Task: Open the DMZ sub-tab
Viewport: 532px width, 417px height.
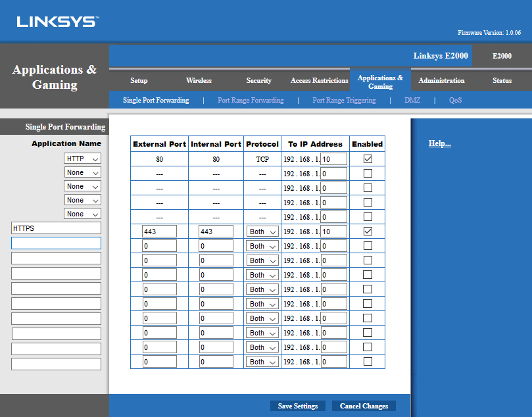Action: pyautogui.click(x=412, y=101)
